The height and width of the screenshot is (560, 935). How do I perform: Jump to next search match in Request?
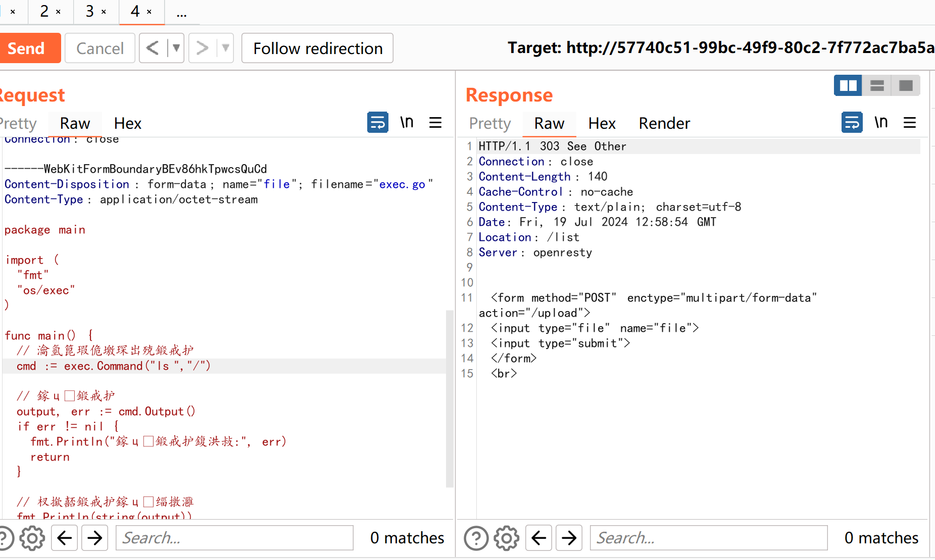tap(94, 538)
